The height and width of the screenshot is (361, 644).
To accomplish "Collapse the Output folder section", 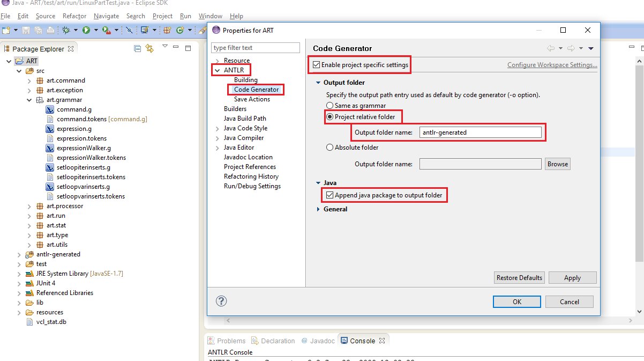I will click(318, 83).
